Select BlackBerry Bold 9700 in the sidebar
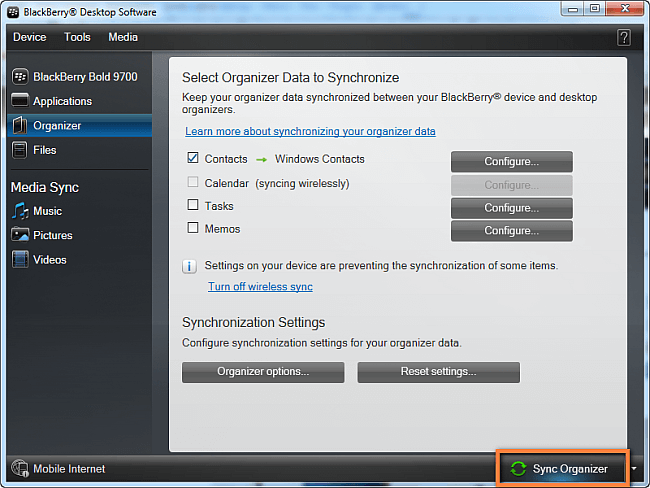The image size is (650, 488). 80,77
